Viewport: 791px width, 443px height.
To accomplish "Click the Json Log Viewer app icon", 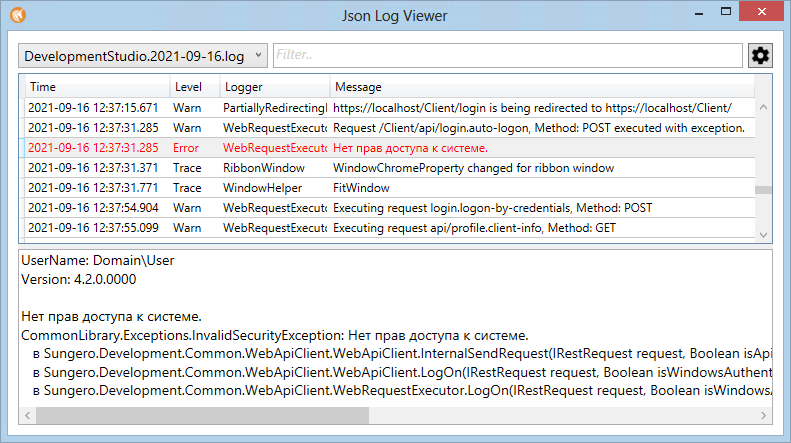I will (17, 15).
